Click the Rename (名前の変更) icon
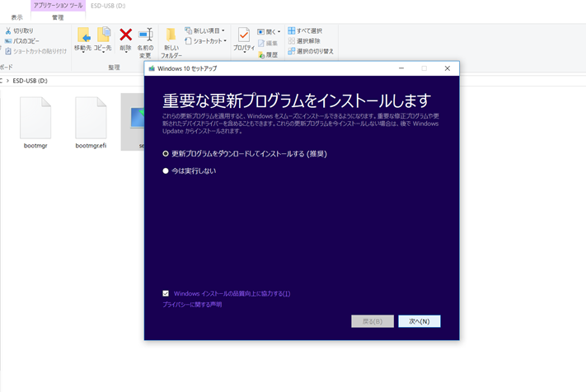The image size is (586, 392). [145, 35]
